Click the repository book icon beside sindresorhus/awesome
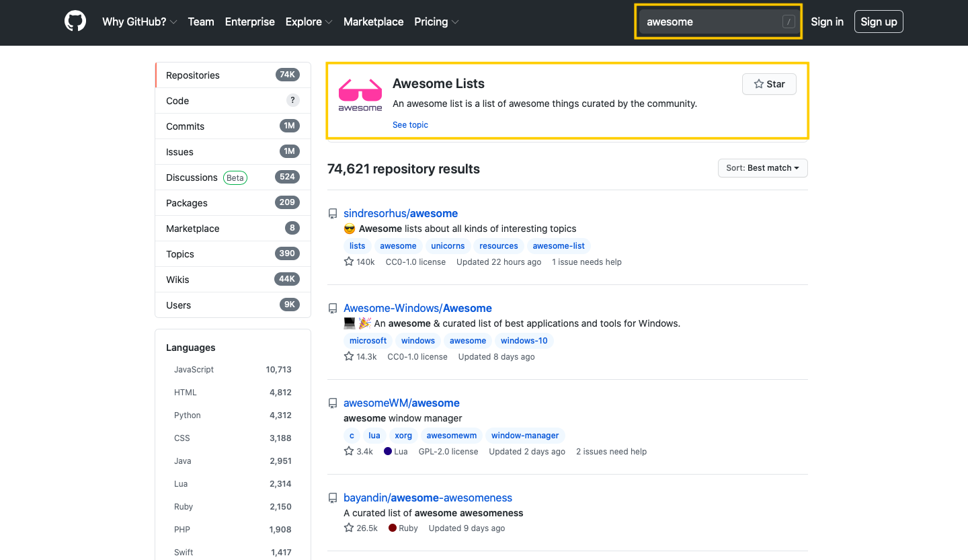968x560 pixels. [333, 213]
